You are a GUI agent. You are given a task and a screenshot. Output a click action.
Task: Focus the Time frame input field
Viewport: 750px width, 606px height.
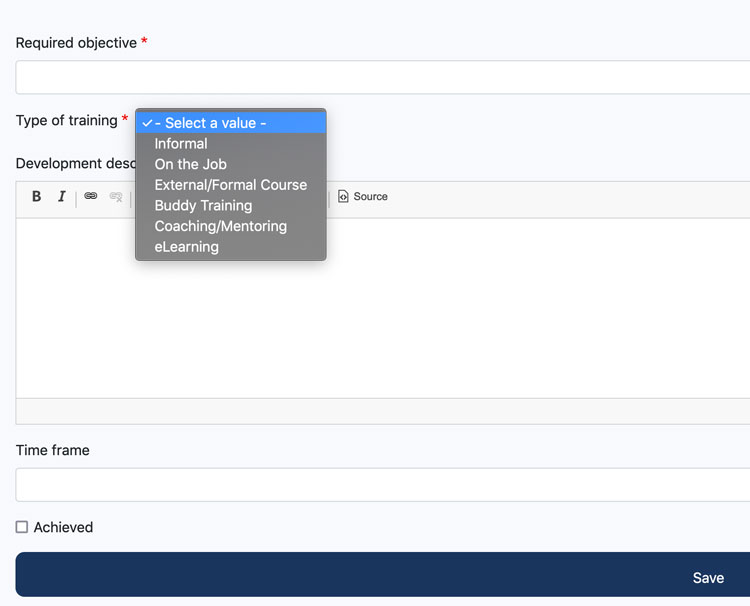click(380, 485)
